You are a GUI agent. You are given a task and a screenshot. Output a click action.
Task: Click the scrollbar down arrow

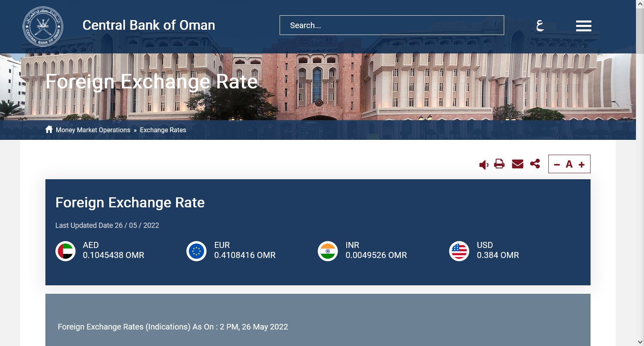click(640, 342)
